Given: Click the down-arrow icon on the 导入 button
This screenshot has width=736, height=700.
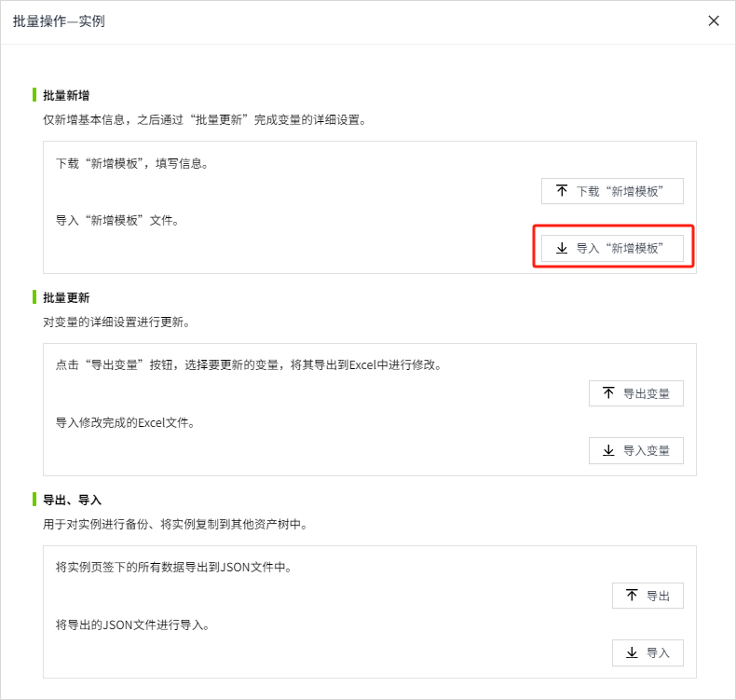Looking at the screenshot, I should [633, 652].
